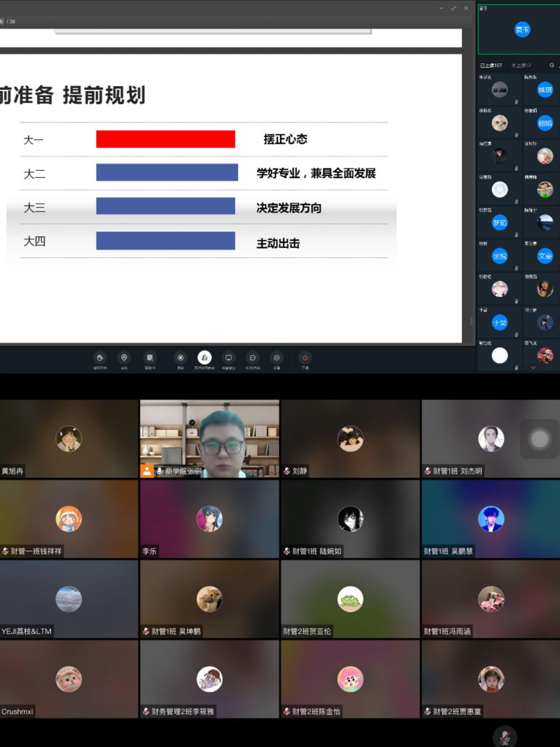Click the red bar beside 大一
This screenshot has height=747, width=560.
click(165, 139)
